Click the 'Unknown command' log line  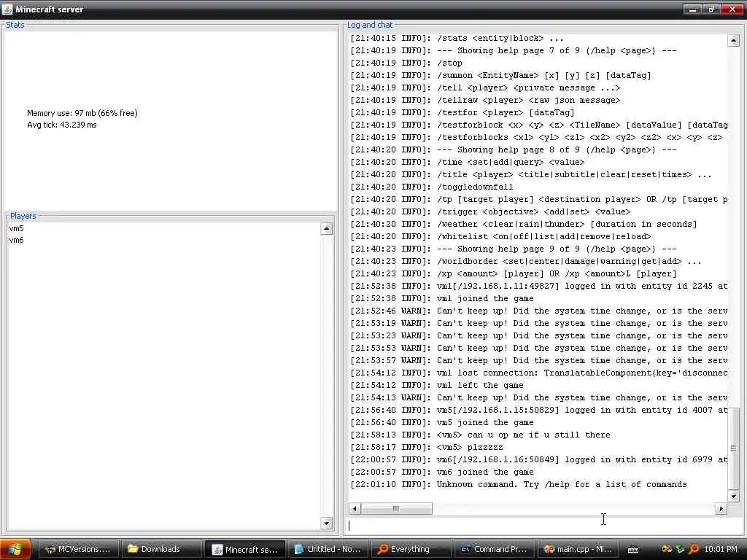[519, 484]
